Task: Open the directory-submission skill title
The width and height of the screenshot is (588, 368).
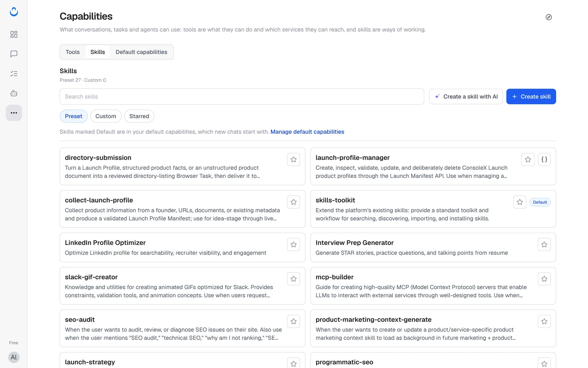Action: pos(98,158)
